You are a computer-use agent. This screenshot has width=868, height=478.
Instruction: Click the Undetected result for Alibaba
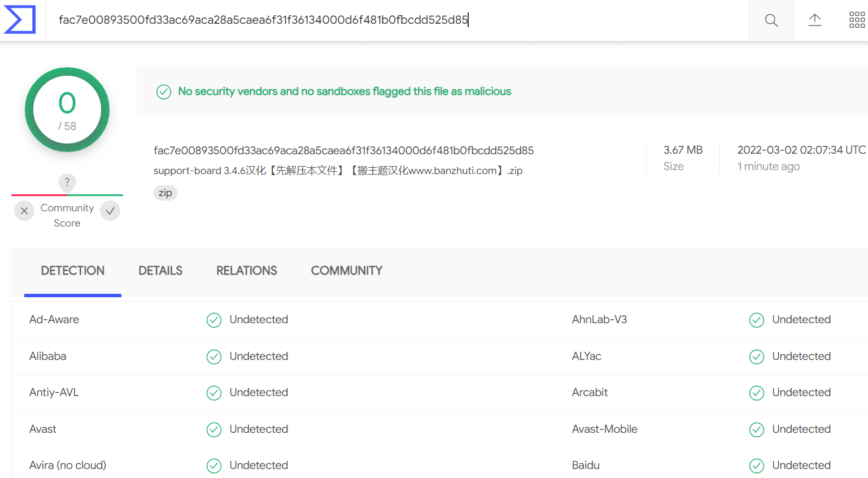[259, 356]
